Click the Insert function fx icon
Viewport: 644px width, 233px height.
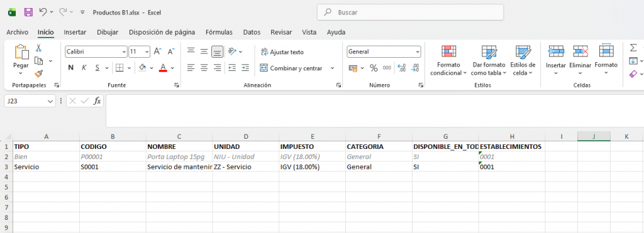click(x=97, y=101)
